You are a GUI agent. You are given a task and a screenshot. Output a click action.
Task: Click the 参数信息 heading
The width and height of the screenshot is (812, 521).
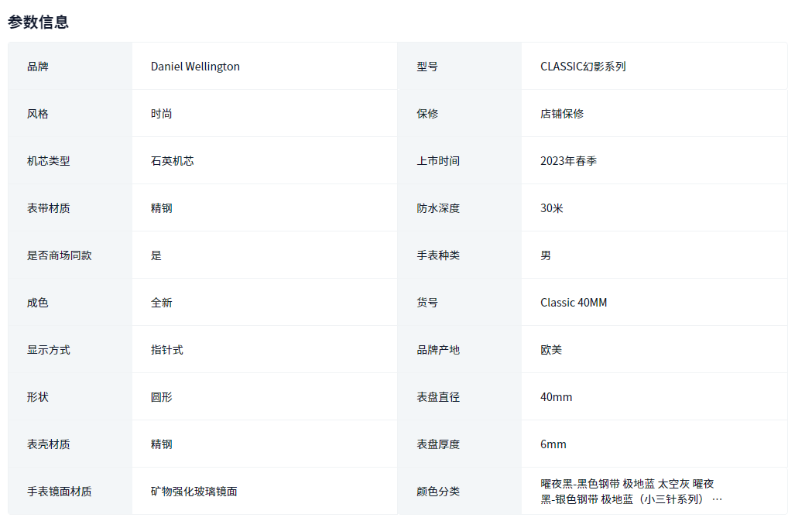pos(39,22)
